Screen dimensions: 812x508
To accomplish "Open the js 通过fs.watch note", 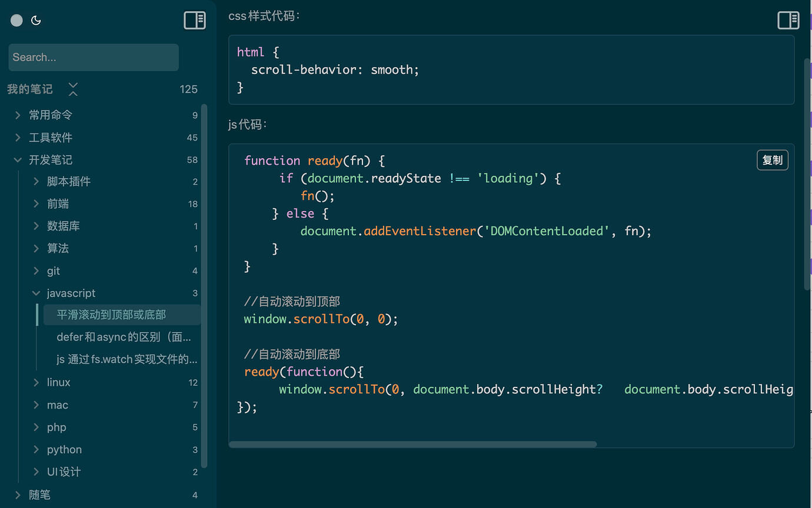I will click(x=127, y=359).
